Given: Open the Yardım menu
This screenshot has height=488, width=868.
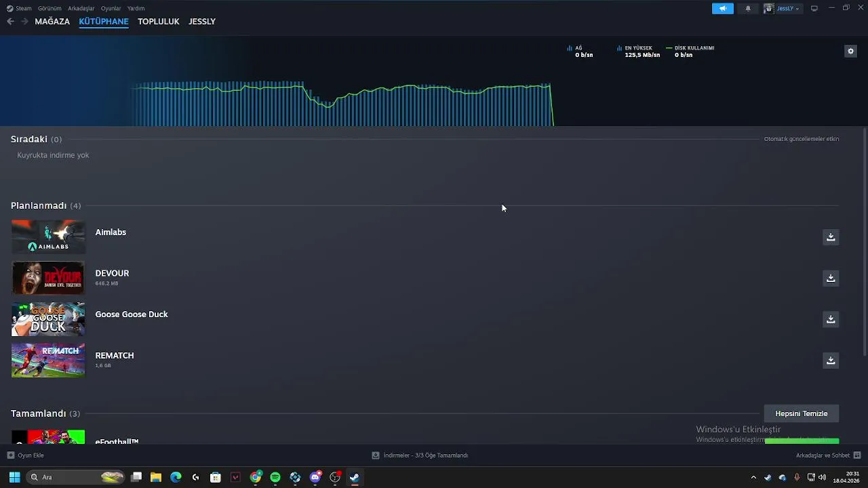Looking at the screenshot, I should 136,8.
